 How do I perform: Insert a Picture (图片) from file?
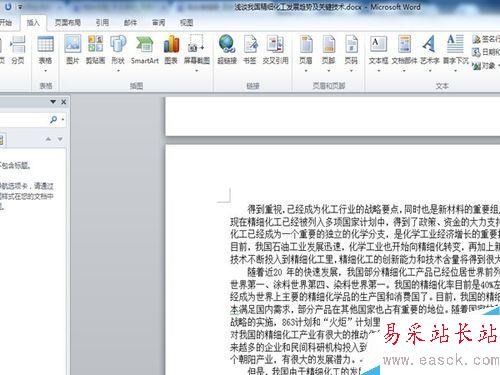click(73, 50)
